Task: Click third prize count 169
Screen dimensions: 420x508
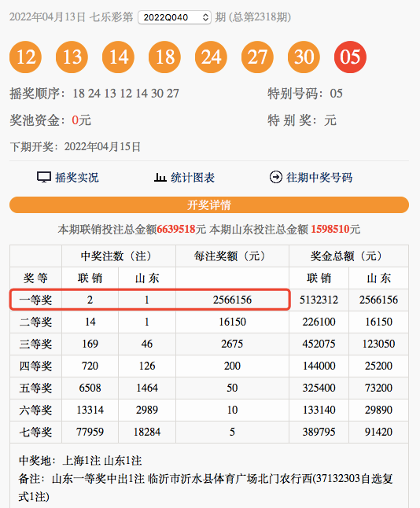Action: (90, 344)
